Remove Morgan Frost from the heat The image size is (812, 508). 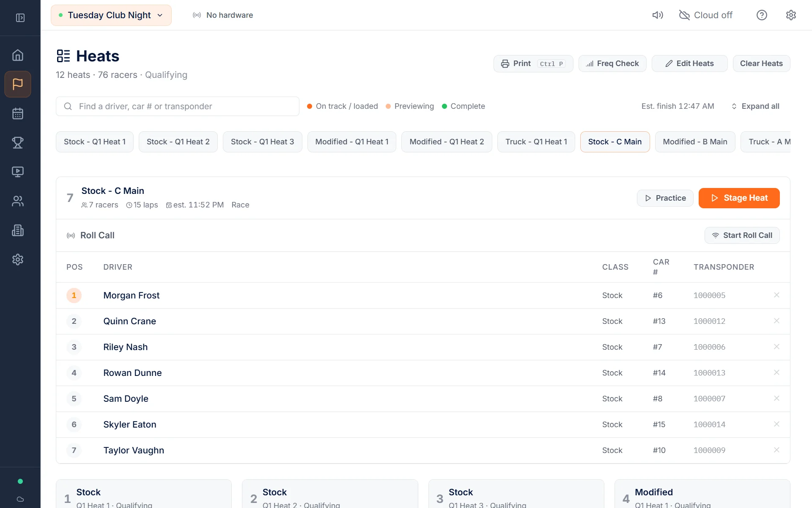click(776, 295)
